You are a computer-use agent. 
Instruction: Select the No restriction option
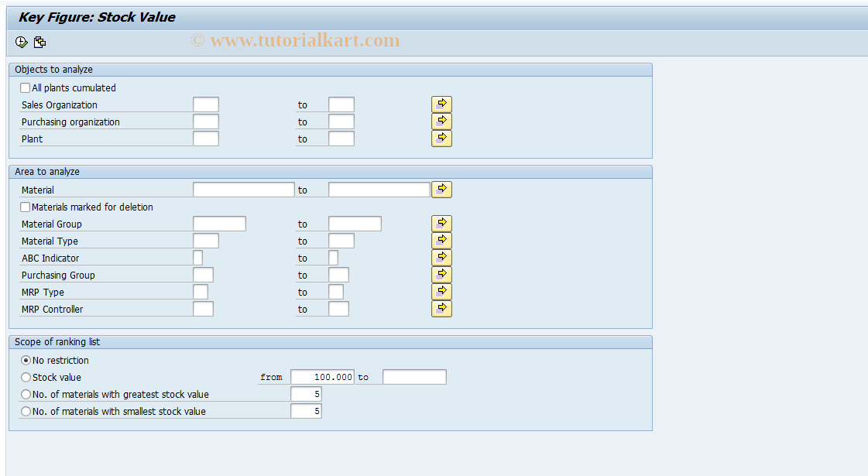point(26,360)
